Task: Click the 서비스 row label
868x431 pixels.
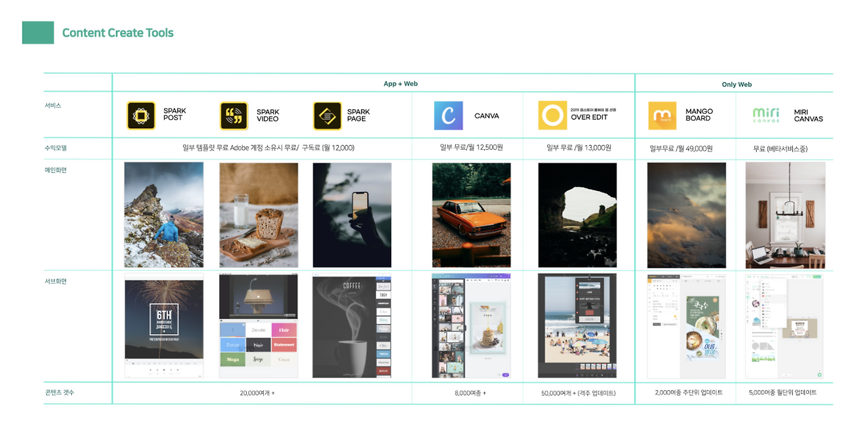Action: point(53,106)
